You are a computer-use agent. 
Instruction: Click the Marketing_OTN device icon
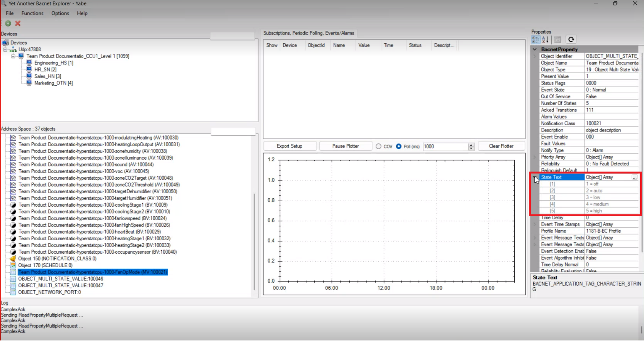coord(29,83)
